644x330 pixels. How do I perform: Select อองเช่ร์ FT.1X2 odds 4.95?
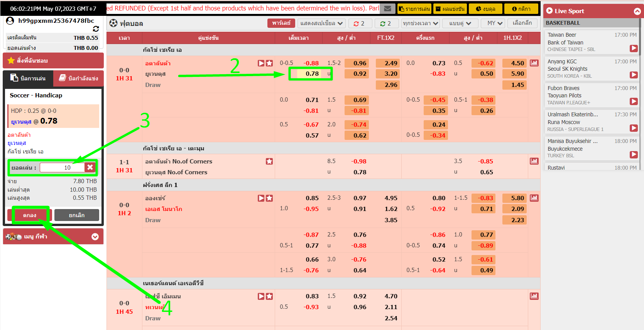(x=391, y=198)
